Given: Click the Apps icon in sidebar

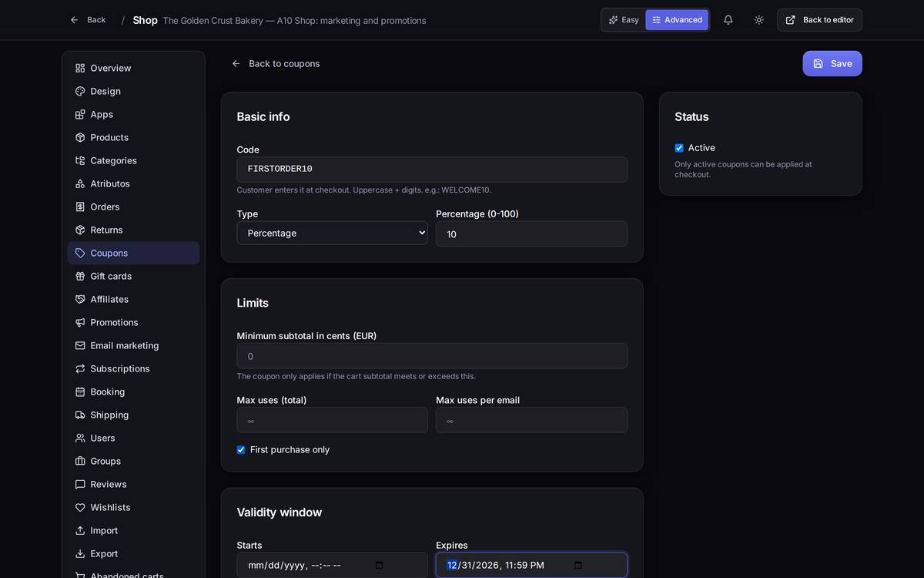Looking at the screenshot, I should point(80,114).
